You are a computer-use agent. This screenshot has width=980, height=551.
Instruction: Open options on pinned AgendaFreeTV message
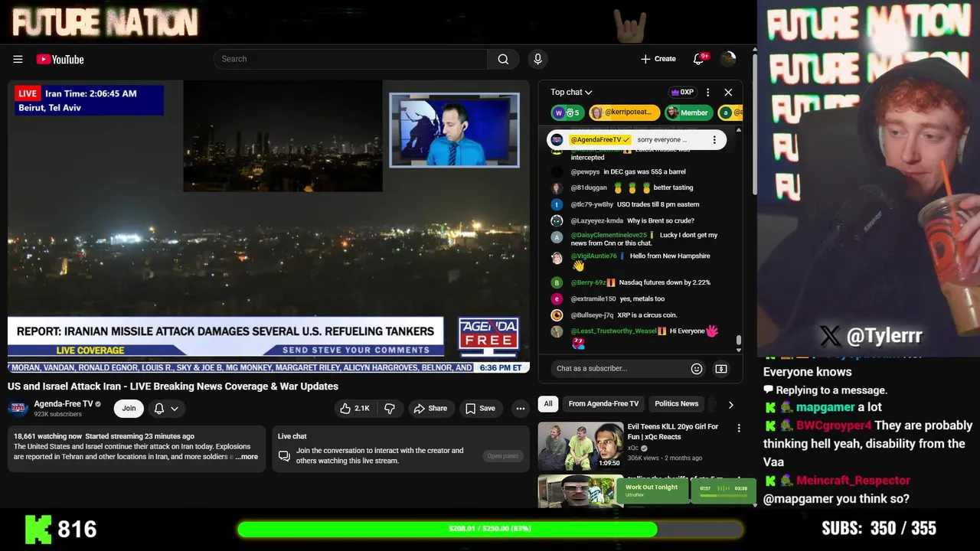pos(714,140)
